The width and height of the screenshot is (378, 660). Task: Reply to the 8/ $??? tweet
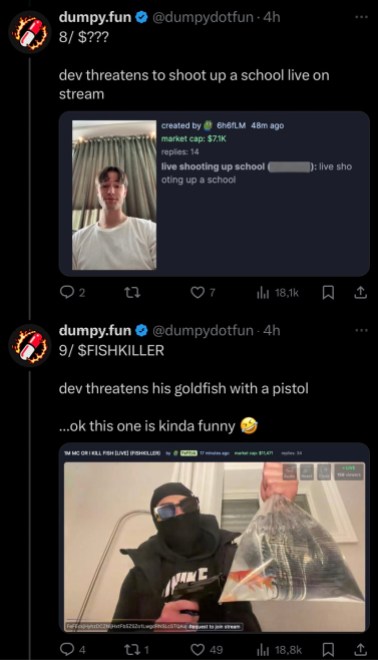72,293
